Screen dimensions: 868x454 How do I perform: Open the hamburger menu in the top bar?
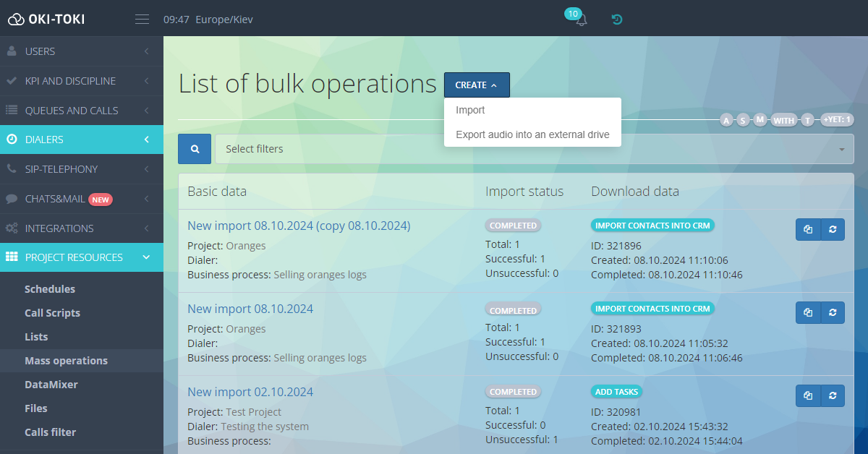click(142, 19)
